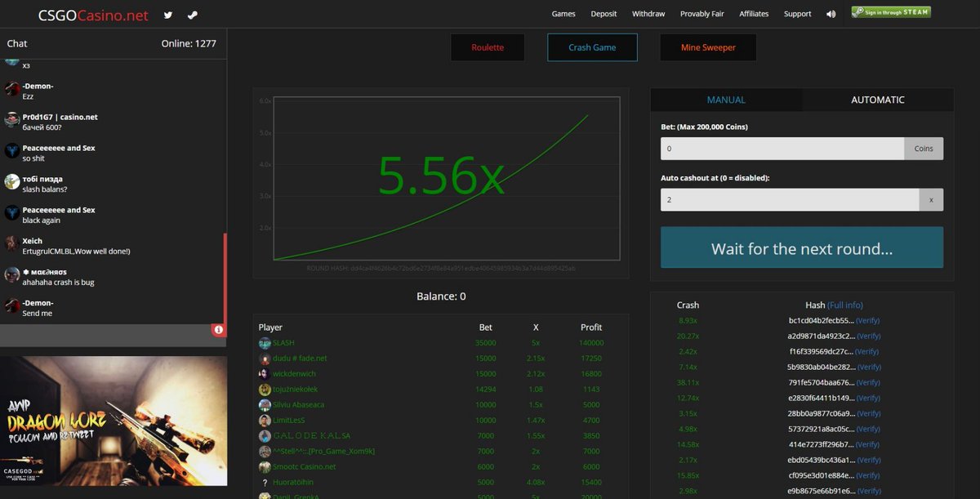Click the chat message input box
Screen dimensions: 980x499
[106, 335]
